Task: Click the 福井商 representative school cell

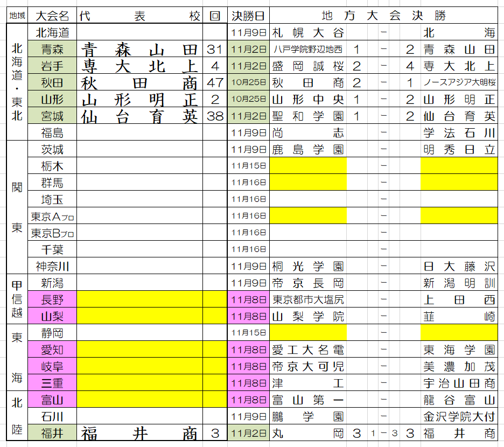Action: tap(139, 433)
